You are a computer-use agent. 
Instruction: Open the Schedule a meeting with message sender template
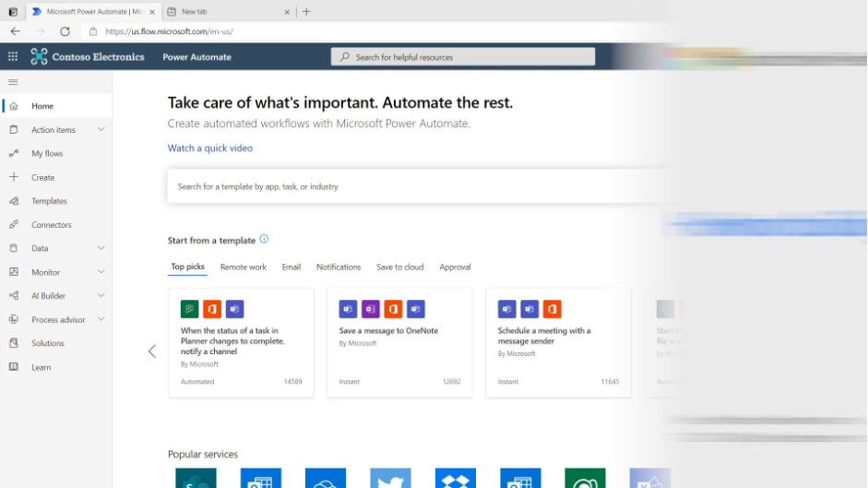(x=558, y=342)
